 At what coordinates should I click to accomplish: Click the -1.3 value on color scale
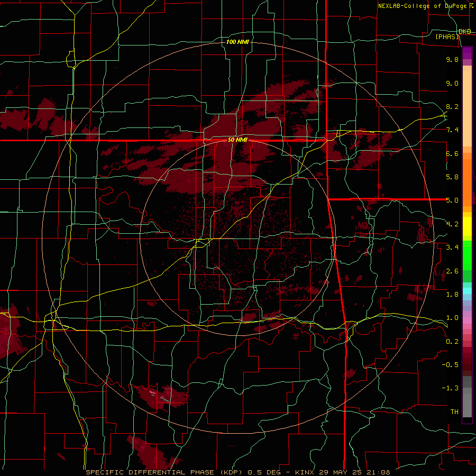pyautogui.click(x=450, y=388)
